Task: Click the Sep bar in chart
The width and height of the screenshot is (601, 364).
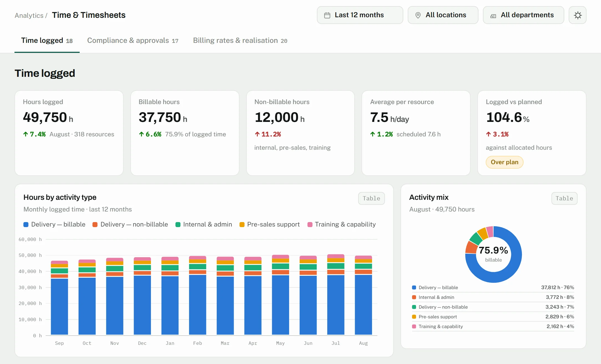Action: pos(59,298)
